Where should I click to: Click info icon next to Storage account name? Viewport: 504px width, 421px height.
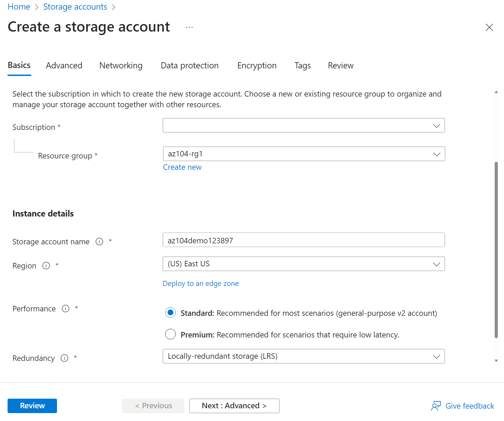[x=99, y=242]
